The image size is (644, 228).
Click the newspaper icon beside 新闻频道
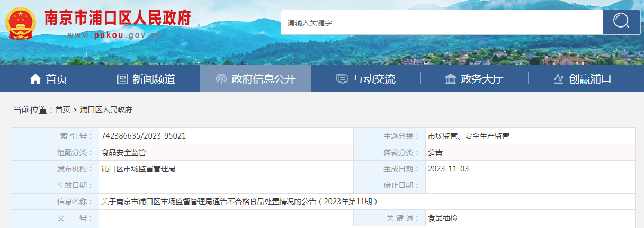coord(122,79)
